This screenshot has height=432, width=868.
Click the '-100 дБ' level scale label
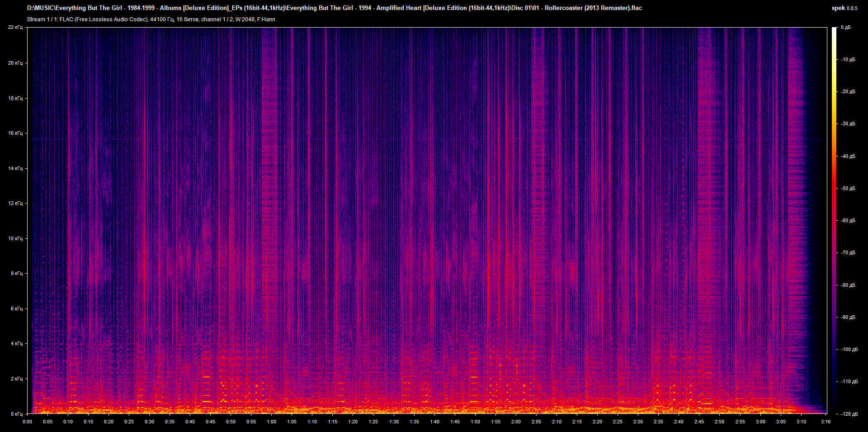point(849,349)
